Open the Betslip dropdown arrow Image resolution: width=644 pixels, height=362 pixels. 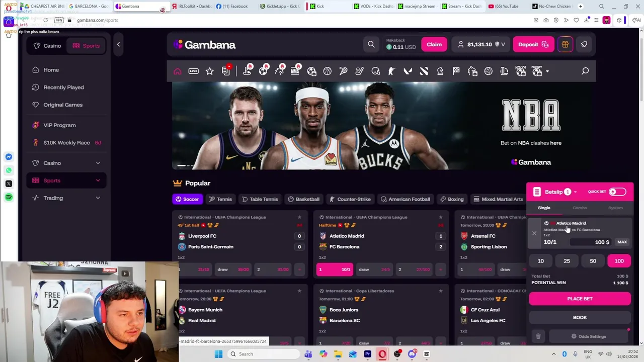pos(575,192)
